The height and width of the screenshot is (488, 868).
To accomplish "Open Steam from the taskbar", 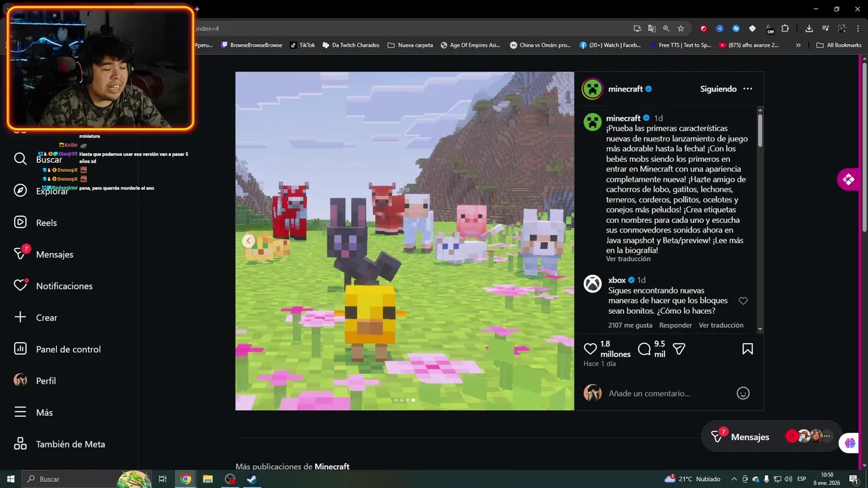I will click(x=252, y=479).
